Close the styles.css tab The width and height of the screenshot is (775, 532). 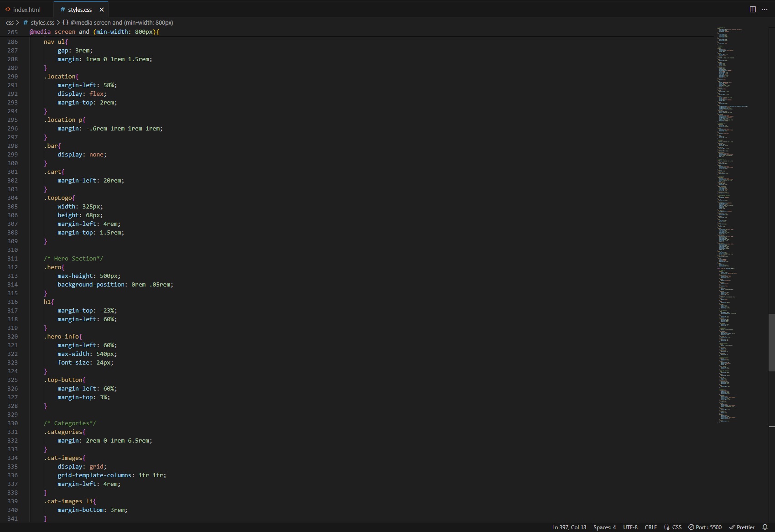(102, 10)
